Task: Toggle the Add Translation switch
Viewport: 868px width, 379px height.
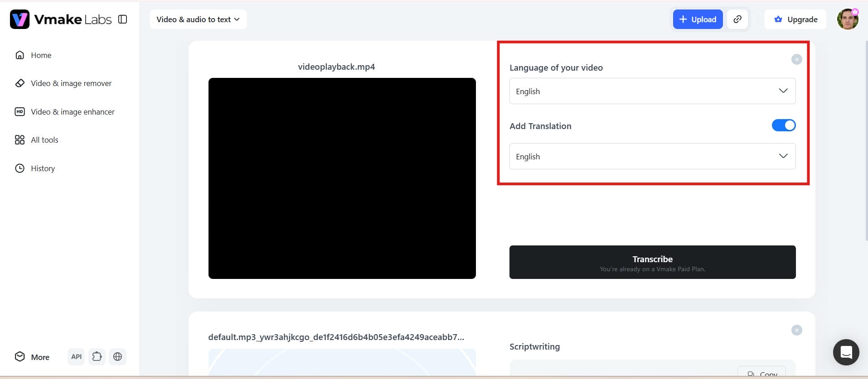Action: coord(783,125)
